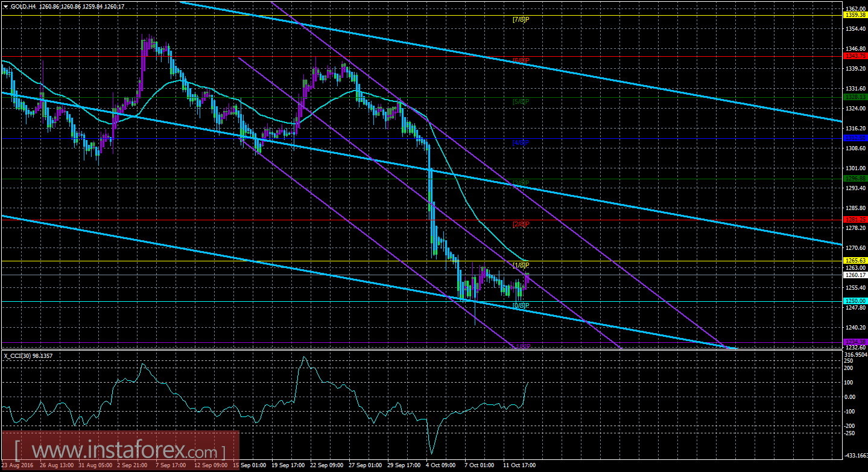Select the 26 Aug 13:00 time label

tap(55, 465)
